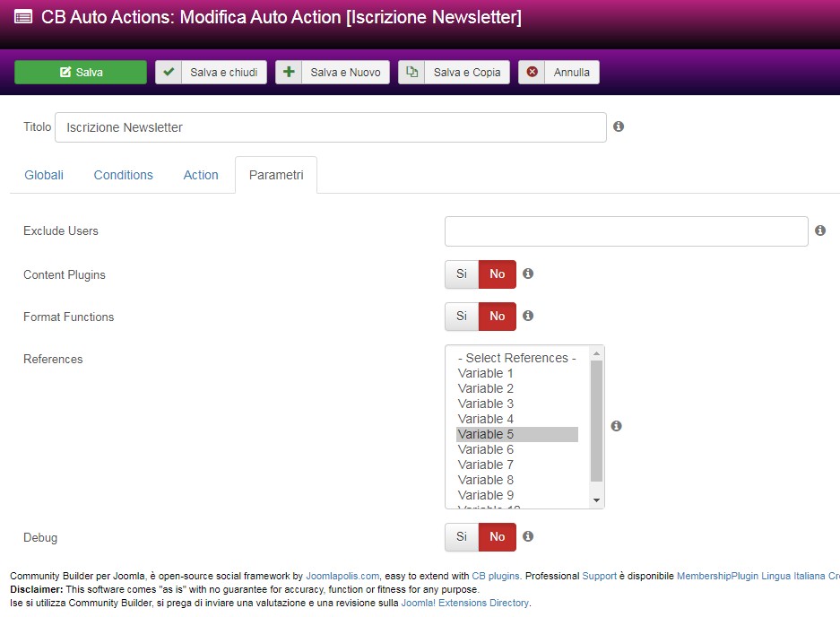Click the info icon next to Titolo field
Image resolution: width=840 pixels, height=617 pixels.
coord(619,126)
